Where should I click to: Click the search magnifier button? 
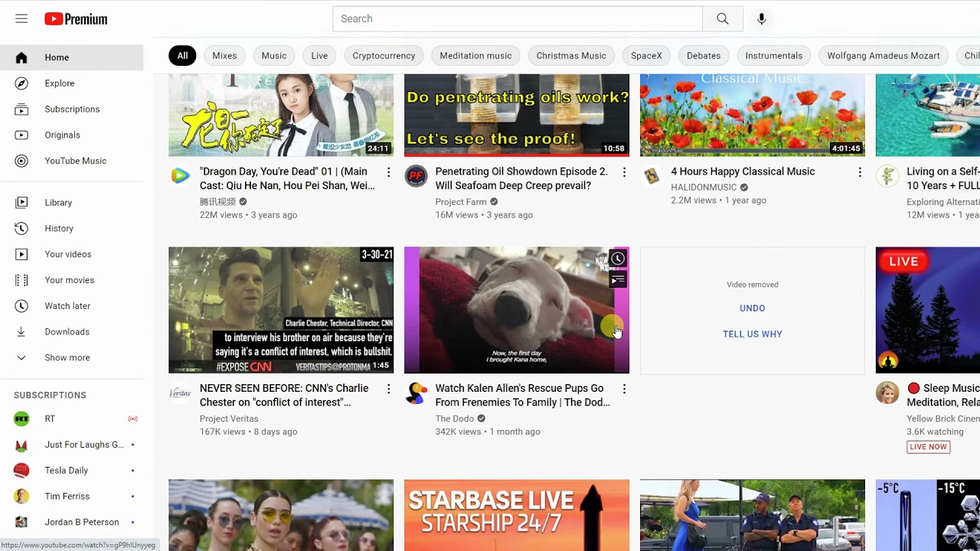point(722,18)
